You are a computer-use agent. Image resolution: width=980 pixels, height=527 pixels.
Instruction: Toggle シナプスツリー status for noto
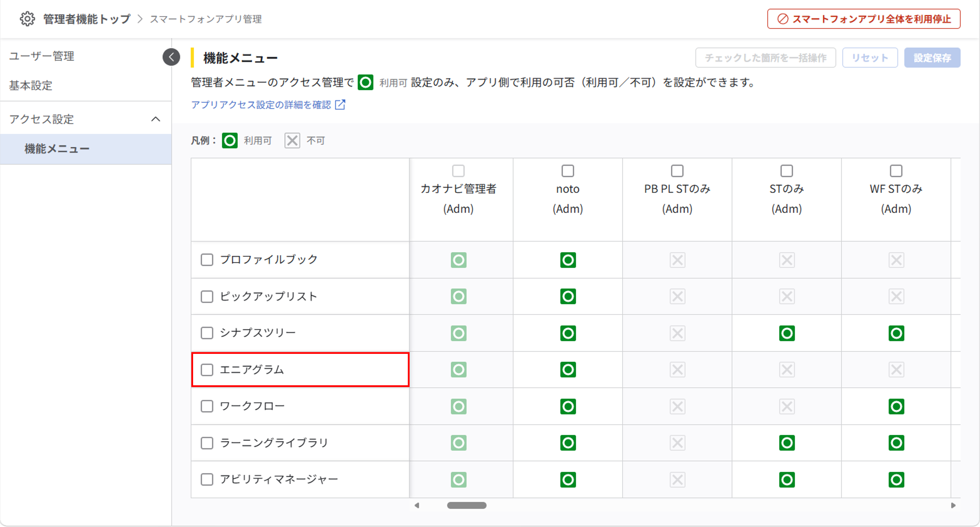[x=568, y=333]
